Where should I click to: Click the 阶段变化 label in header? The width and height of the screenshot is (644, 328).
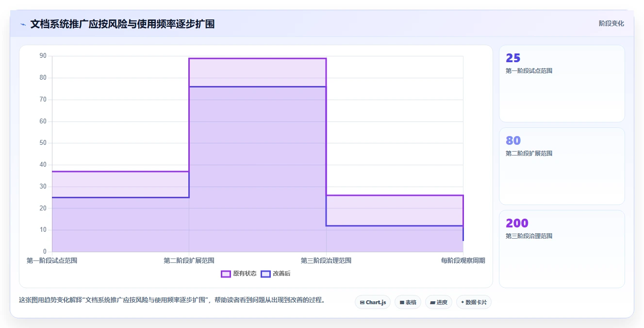[611, 23]
